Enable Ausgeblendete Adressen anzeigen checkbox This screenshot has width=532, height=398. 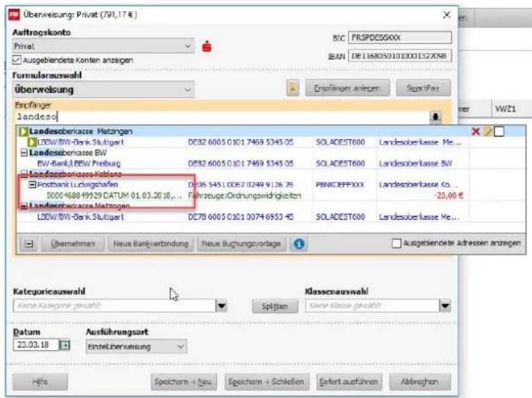point(396,243)
